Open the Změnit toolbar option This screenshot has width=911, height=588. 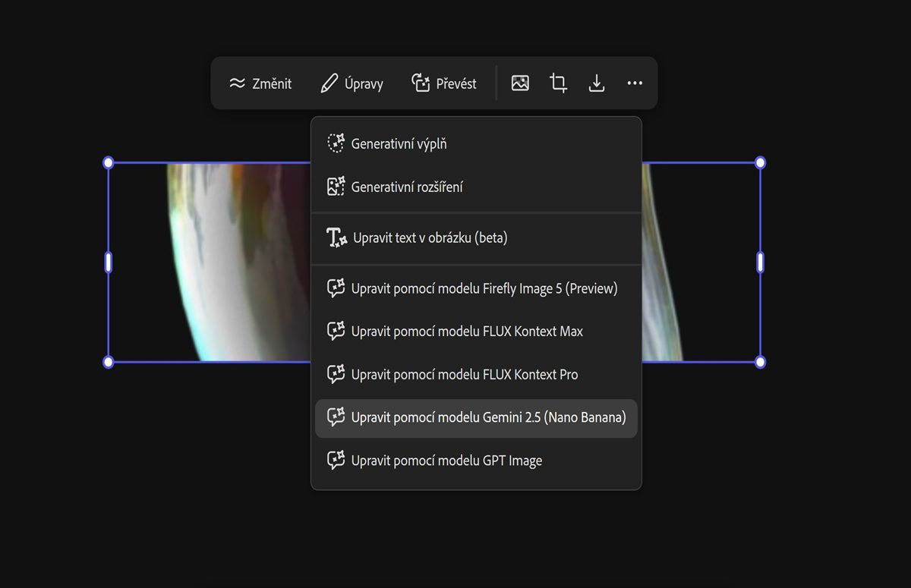[260, 83]
